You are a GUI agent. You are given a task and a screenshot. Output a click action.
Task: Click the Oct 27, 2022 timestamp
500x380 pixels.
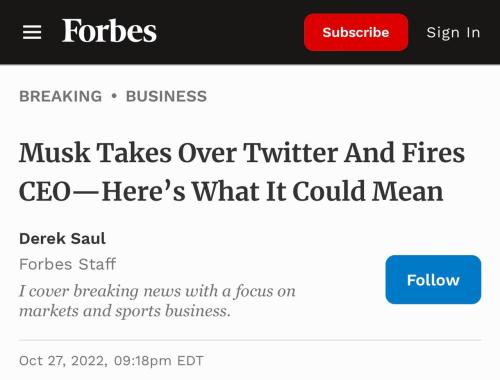[x=111, y=361]
